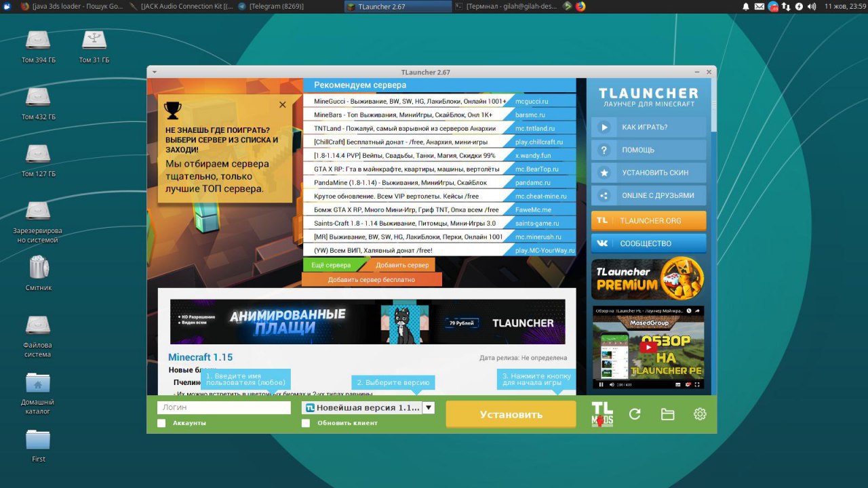Image resolution: width=868 pixels, height=488 pixels.
Task: Click the video Share arrow icon
Action: (x=698, y=310)
